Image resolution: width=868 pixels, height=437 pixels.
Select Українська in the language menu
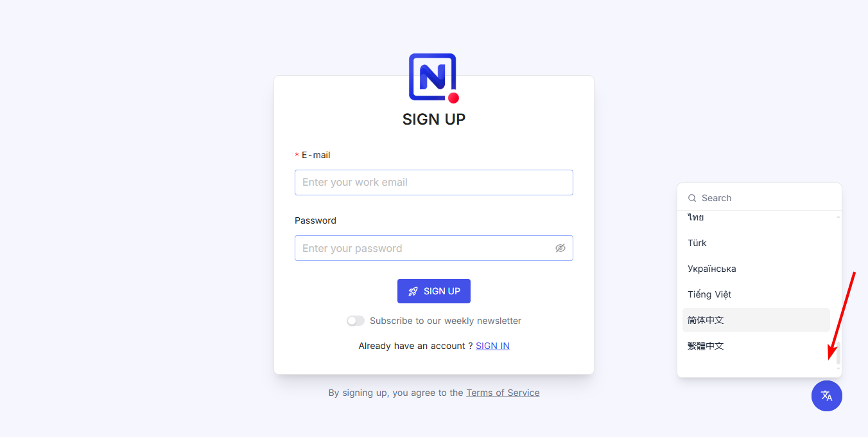pyautogui.click(x=711, y=269)
